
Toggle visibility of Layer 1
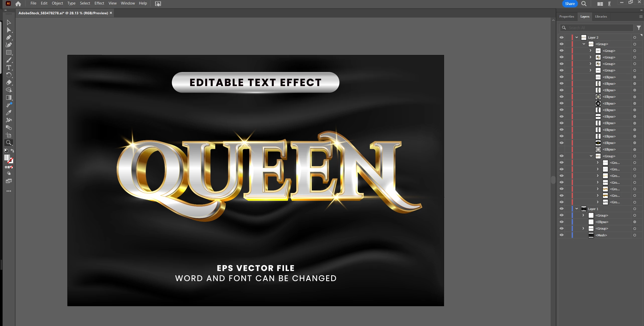point(561,209)
